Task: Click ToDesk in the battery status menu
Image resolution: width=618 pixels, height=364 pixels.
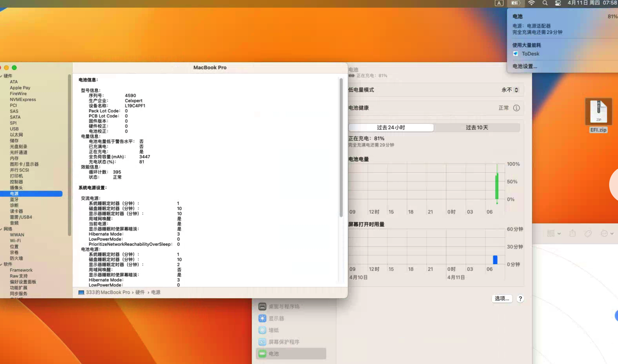Action: point(531,54)
